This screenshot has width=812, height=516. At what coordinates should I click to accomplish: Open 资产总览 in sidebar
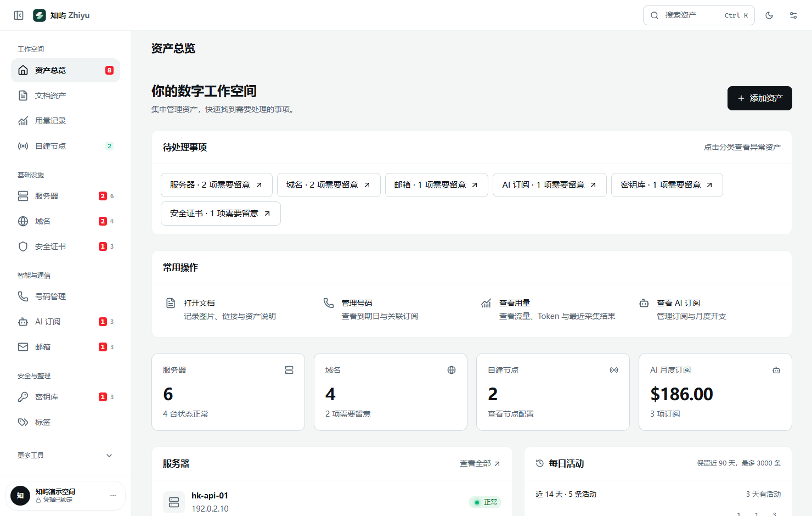65,70
